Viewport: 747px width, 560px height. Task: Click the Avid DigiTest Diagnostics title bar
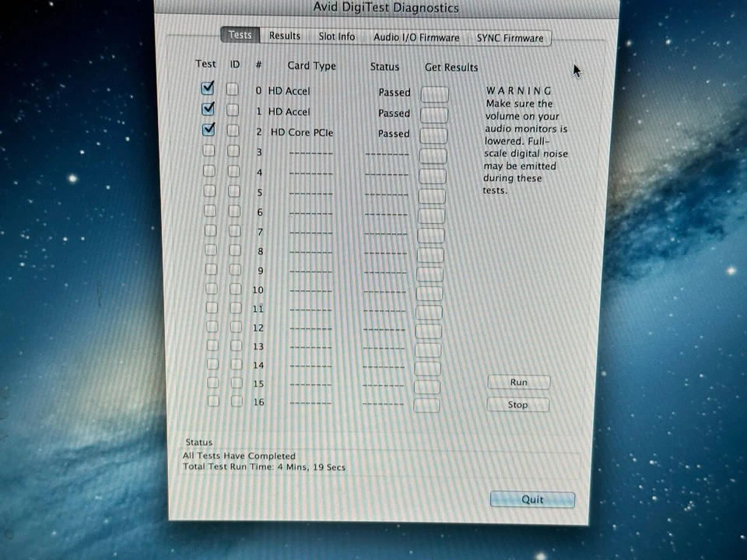386,8
